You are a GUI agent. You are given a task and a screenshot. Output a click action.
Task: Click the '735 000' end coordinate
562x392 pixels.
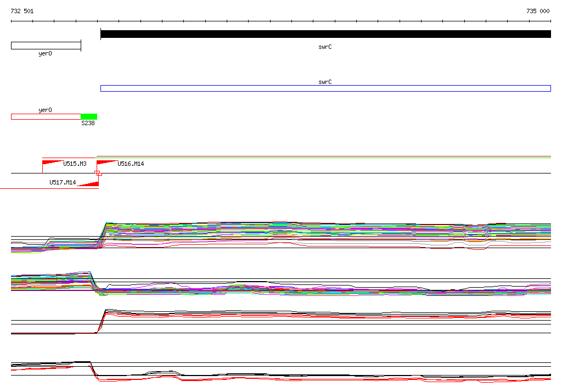(x=538, y=11)
